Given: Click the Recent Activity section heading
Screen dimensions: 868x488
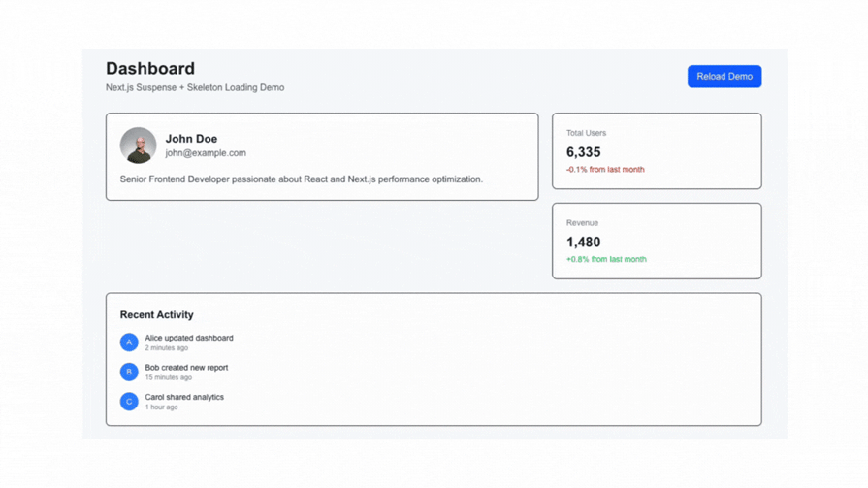Looking at the screenshot, I should (156, 315).
